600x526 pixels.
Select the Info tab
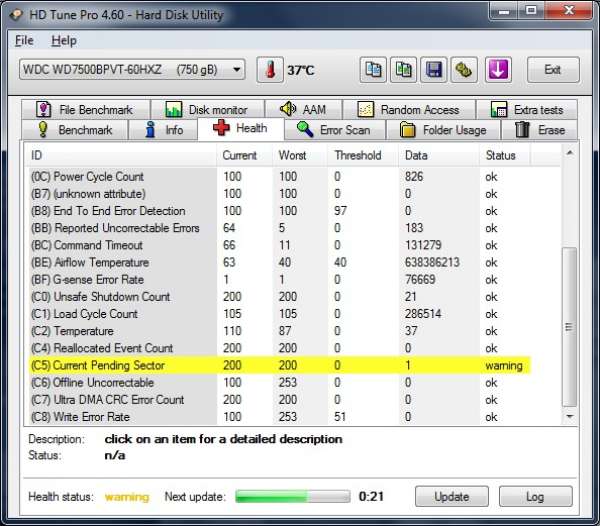pyautogui.click(x=163, y=130)
